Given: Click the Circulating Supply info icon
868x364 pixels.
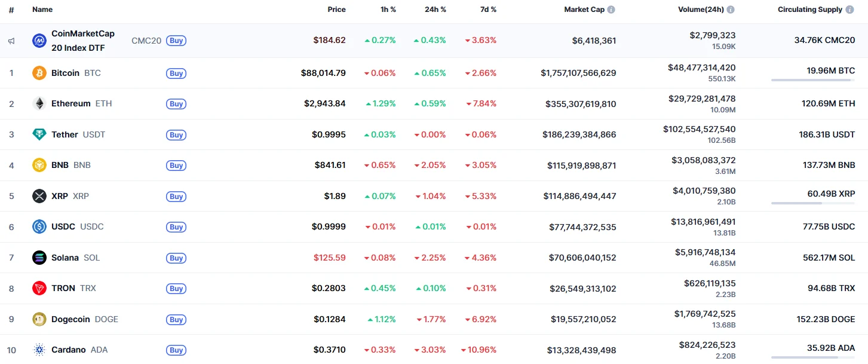Looking at the screenshot, I should click(x=850, y=10).
